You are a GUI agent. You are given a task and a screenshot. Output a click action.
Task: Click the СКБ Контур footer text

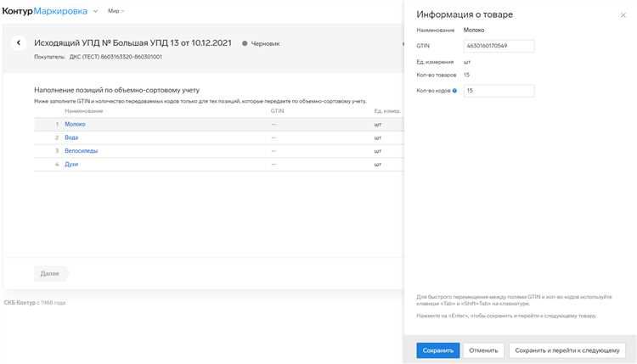click(x=20, y=303)
